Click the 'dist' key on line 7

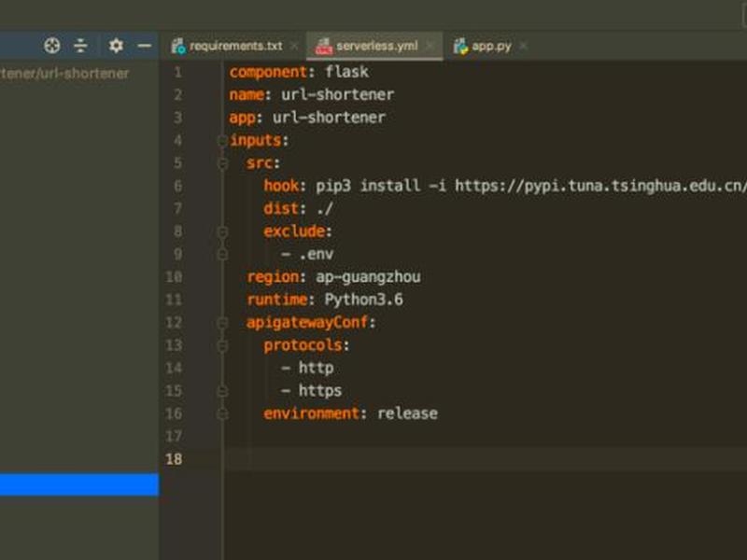[281, 208]
